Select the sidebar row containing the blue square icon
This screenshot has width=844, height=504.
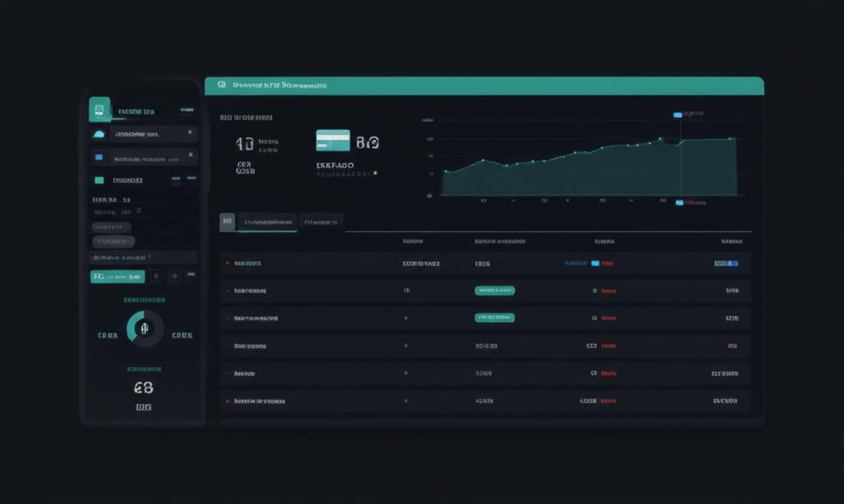tap(144, 157)
